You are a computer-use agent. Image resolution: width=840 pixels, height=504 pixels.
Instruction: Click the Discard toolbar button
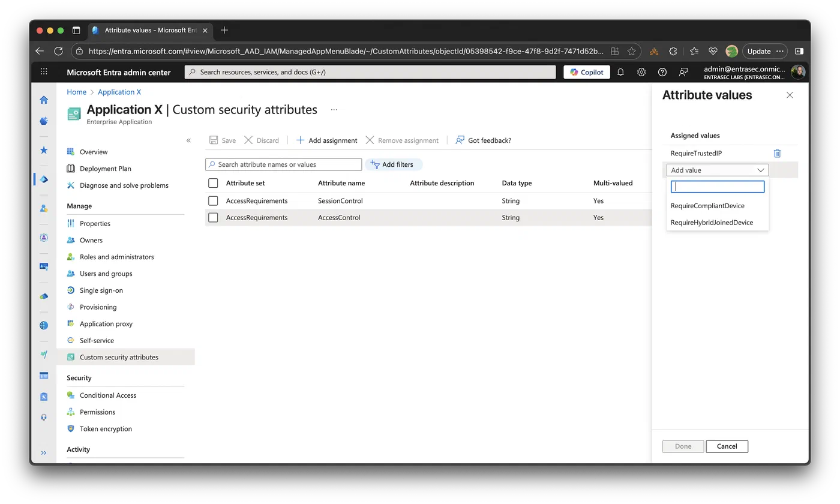click(262, 140)
